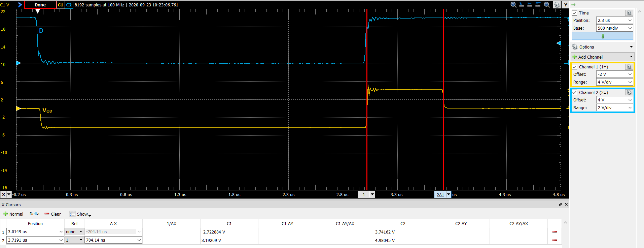The width and height of the screenshot is (644, 248).
Task: Open the X axis dropdown at plot corner
Action: (9, 194)
